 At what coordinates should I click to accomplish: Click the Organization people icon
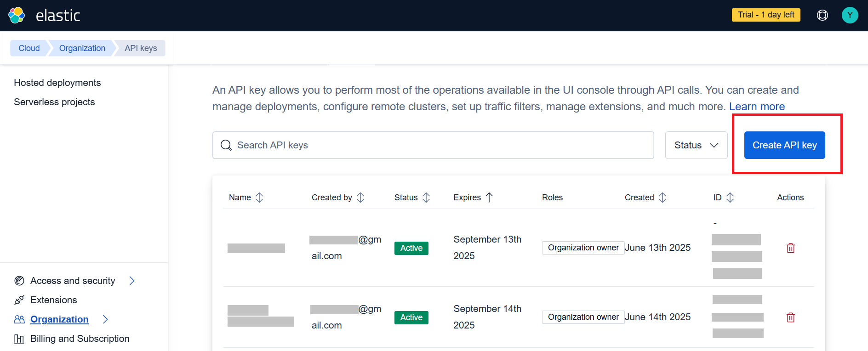[19, 319]
